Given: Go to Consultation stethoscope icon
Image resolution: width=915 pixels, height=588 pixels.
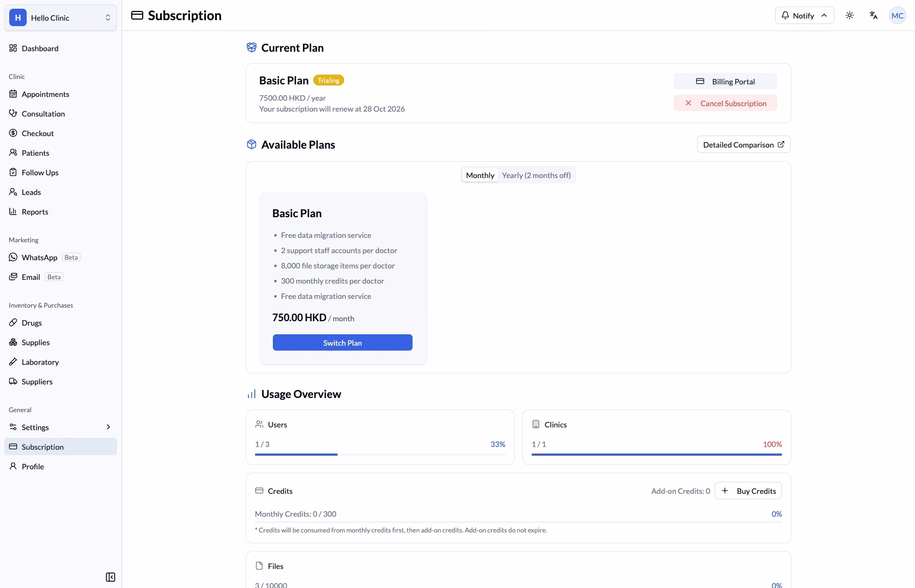Looking at the screenshot, I should [13, 114].
